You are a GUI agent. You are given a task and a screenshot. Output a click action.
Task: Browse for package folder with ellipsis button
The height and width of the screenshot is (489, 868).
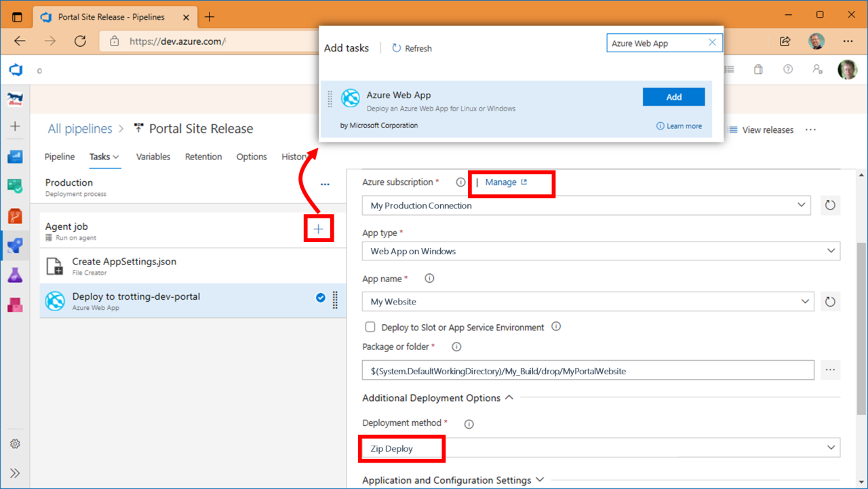tap(830, 370)
